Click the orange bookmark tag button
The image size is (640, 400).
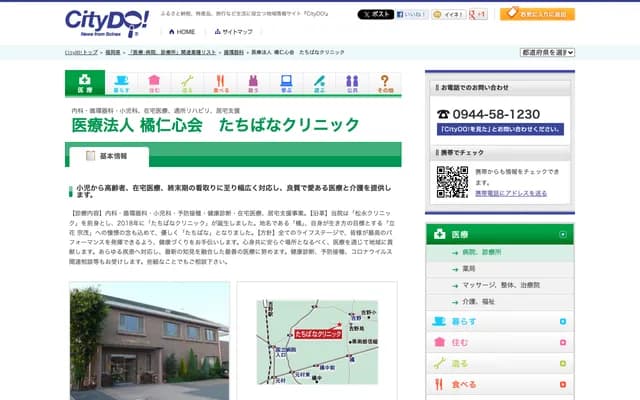coord(537,14)
